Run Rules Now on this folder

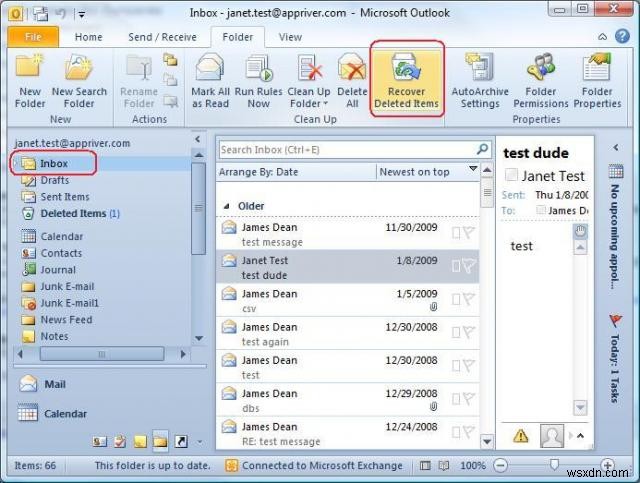(258, 81)
